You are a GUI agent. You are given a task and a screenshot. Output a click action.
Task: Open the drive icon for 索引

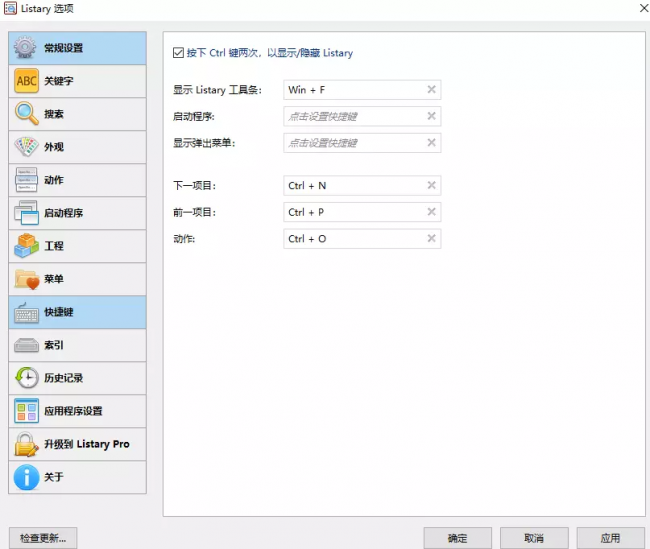pos(27,345)
